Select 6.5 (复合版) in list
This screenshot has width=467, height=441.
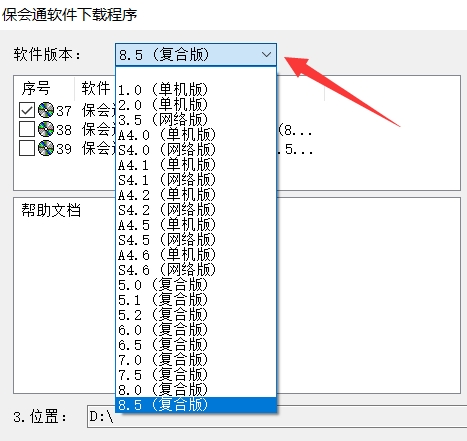196,344
